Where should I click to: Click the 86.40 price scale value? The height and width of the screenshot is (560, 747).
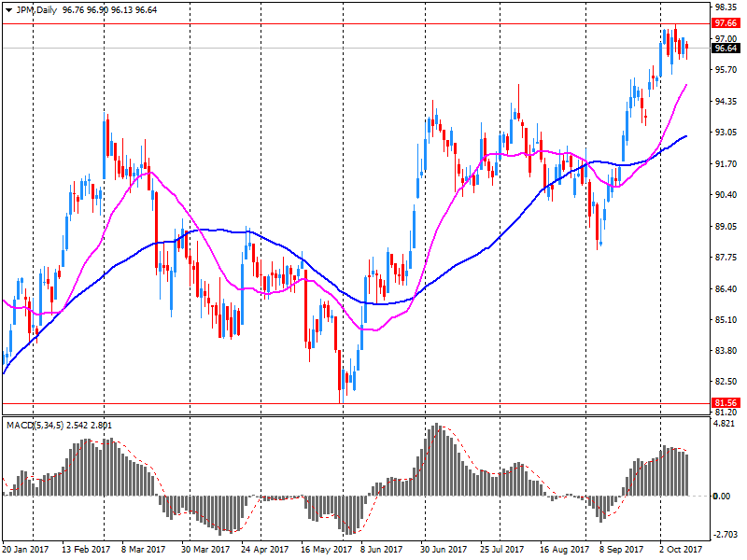coord(726,288)
